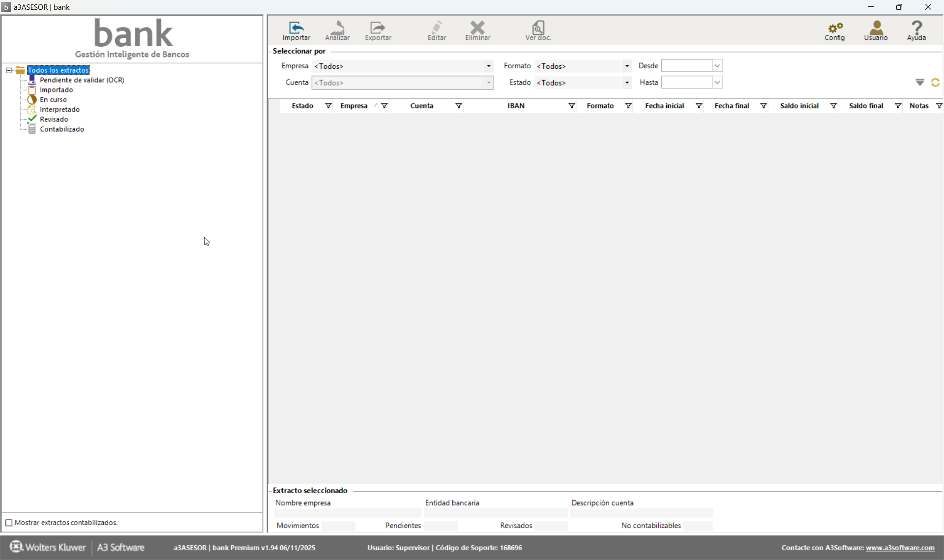Filter the Saldo inicial column

coord(834,106)
